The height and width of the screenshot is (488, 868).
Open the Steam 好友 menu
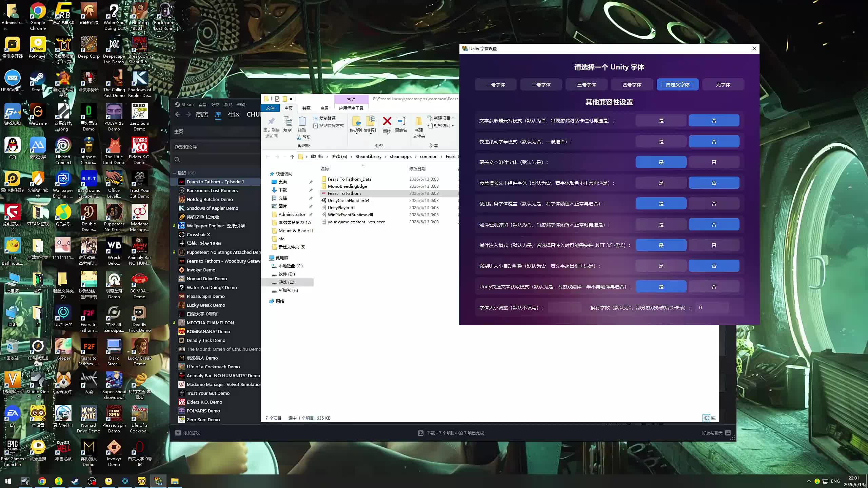pyautogui.click(x=215, y=104)
